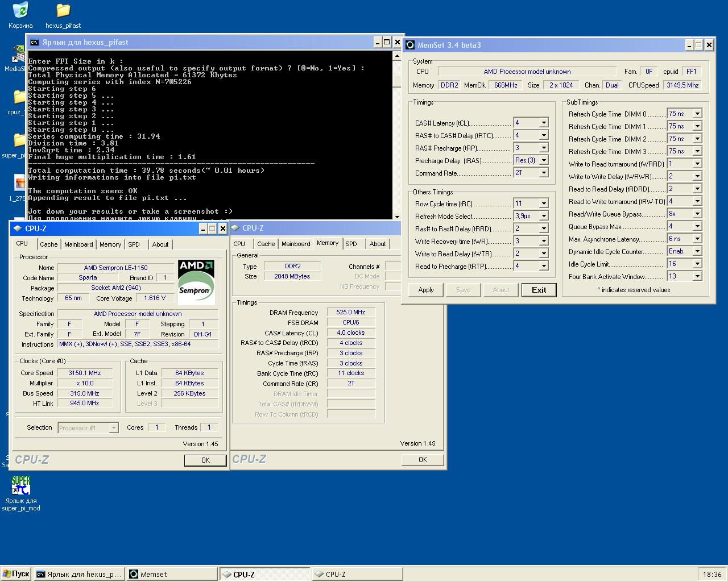Image resolution: width=728 pixels, height=582 pixels.
Task: Open Refresh Cycle Time DIMM 0 dropdown
Action: pyautogui.click(x=697, y=114)
